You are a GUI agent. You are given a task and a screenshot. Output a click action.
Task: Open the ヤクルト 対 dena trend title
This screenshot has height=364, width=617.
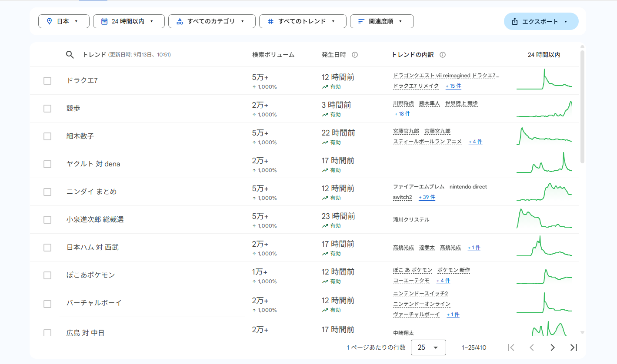[93, 164]
